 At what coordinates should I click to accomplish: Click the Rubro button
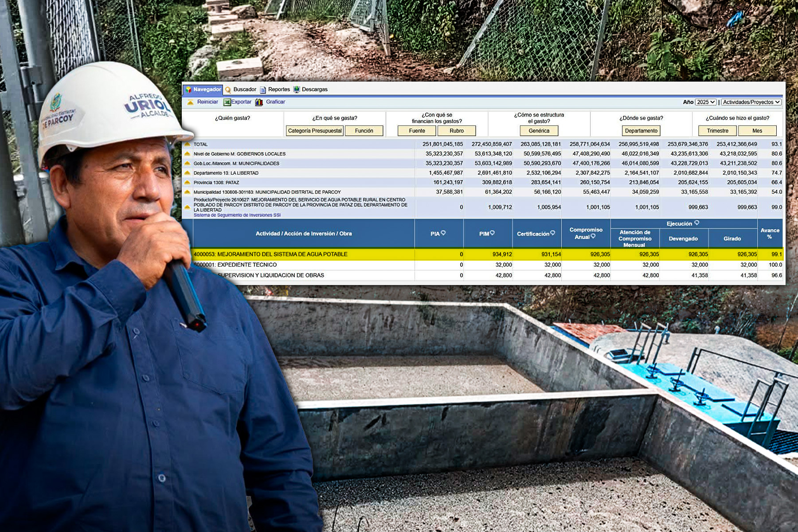(x=457, y=131)
